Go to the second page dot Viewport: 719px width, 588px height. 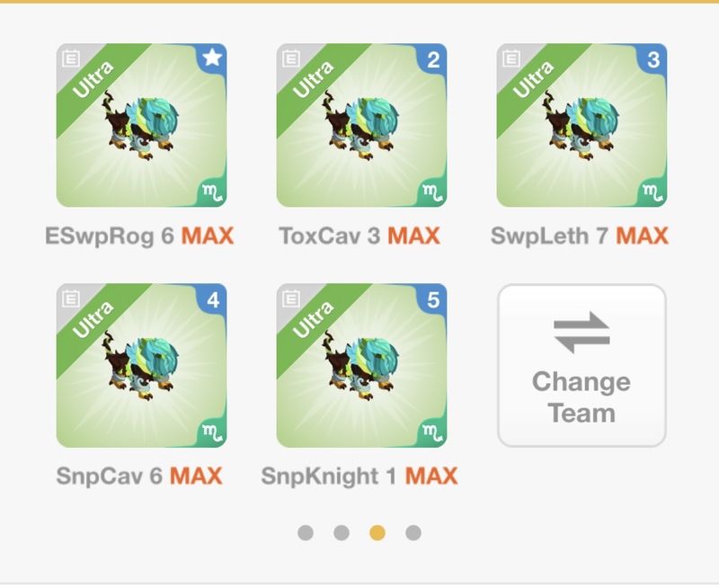point(342,533)
